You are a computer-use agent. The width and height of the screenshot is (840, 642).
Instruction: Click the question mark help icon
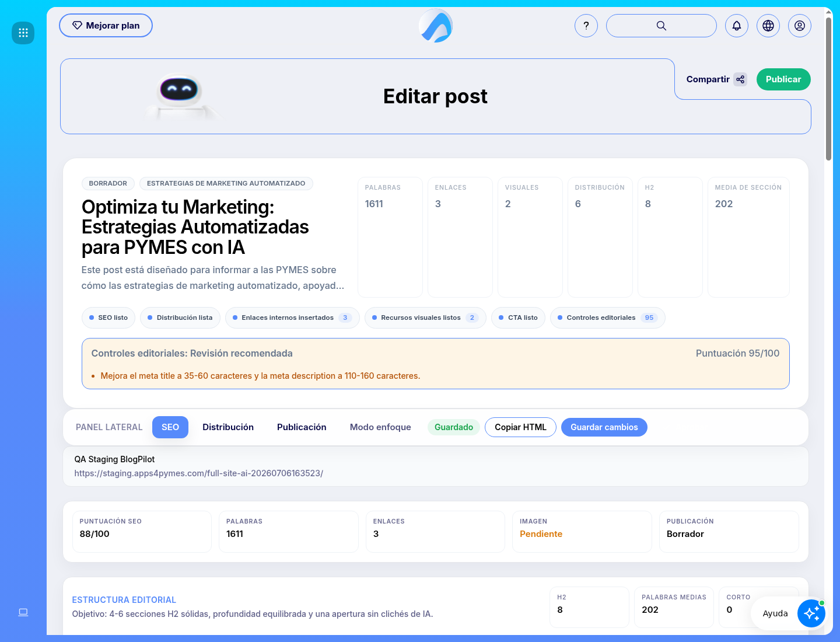click(x=586, y=26)
